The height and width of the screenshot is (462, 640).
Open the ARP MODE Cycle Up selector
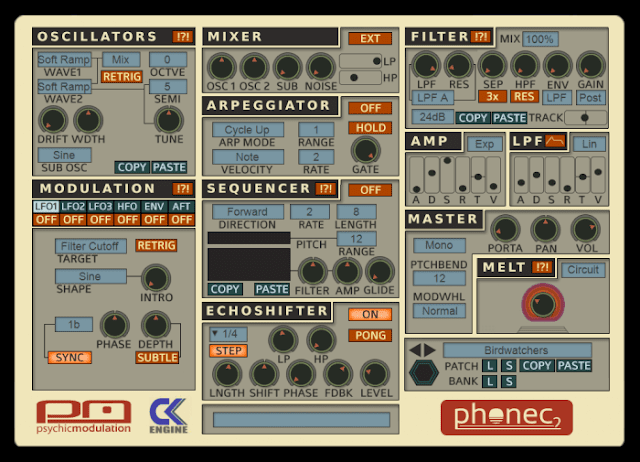pyautogui.click(x=247, y=130)
